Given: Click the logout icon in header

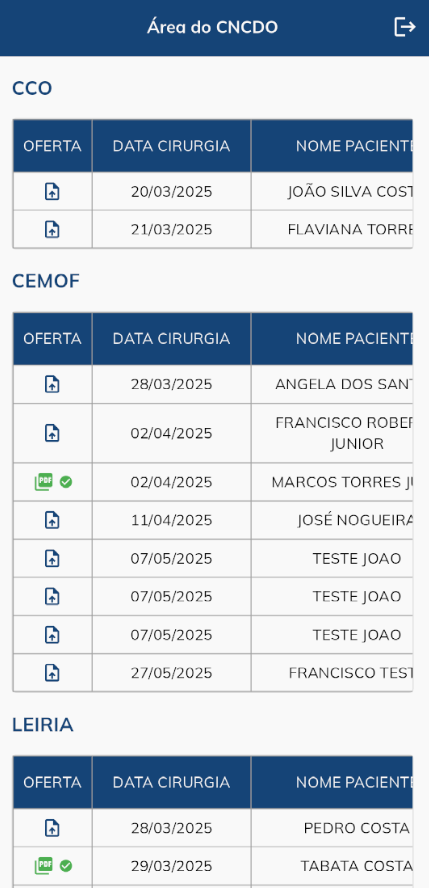Looking at the screenshot, I should tap(405, 27).
